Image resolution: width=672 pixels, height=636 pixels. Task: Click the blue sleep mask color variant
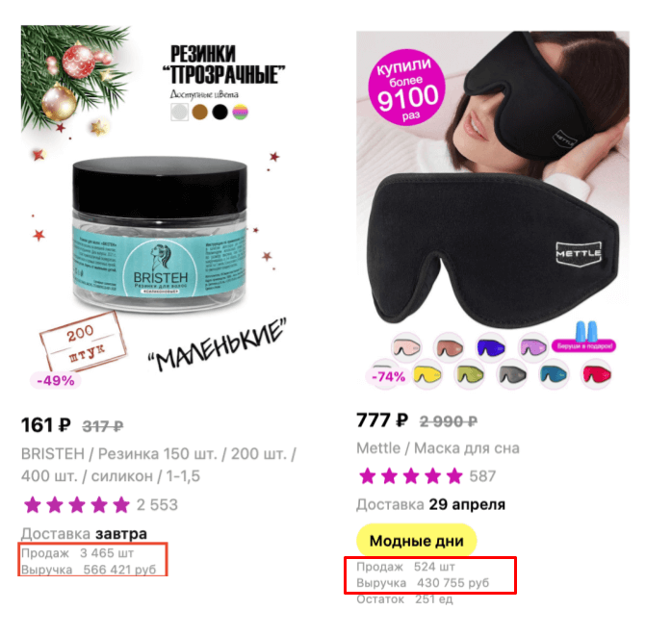[491, 347]
